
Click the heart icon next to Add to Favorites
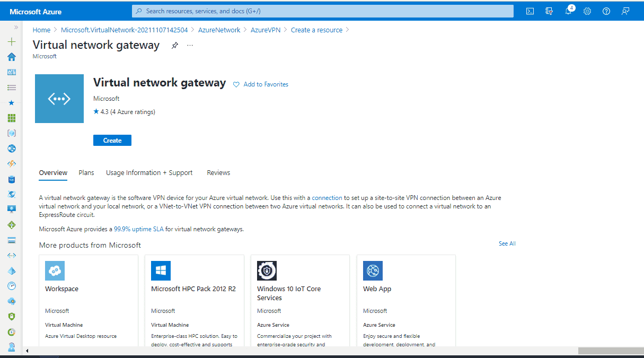tap(236, 84)
